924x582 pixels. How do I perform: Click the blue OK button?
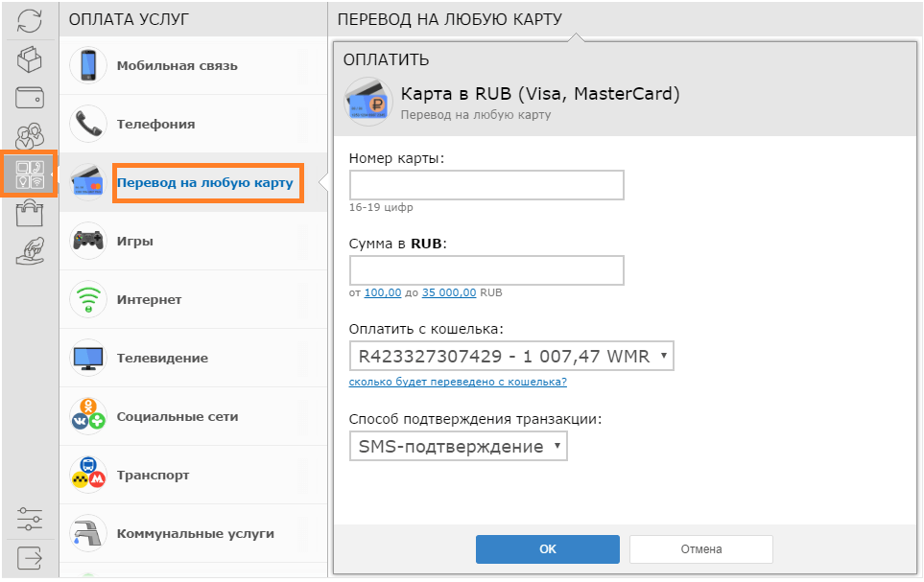pos(548,549)
